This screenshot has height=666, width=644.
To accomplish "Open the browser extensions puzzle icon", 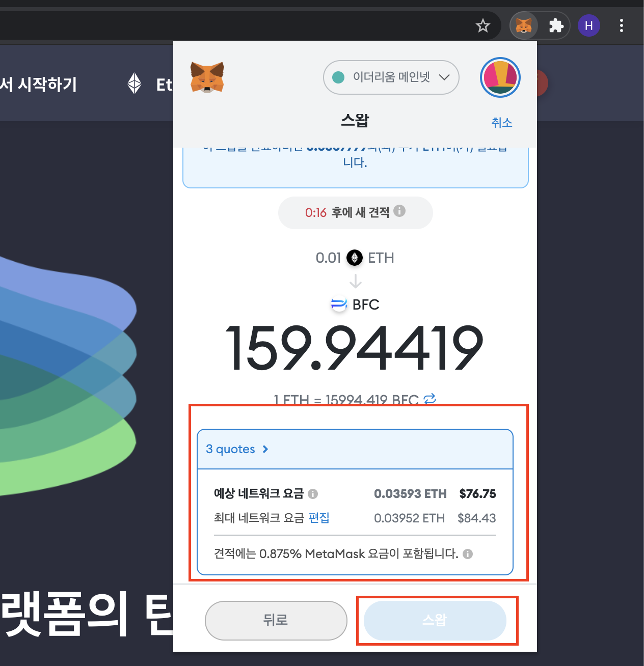I will pyautogui.click(x=556, y=25).
